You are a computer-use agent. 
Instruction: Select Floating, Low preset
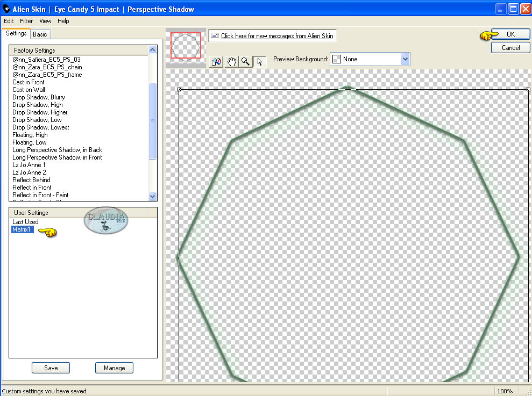point(30,142)
